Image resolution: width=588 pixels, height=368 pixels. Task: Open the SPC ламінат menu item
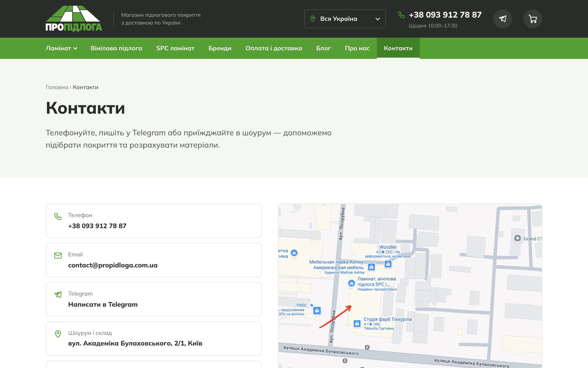pyautogui.click(x=175, y=48)
